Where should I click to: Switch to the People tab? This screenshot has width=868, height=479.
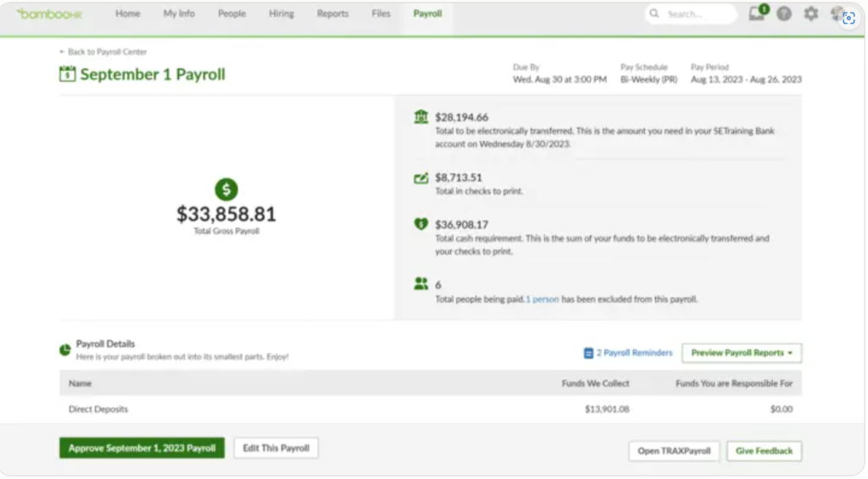click(231, 14)
